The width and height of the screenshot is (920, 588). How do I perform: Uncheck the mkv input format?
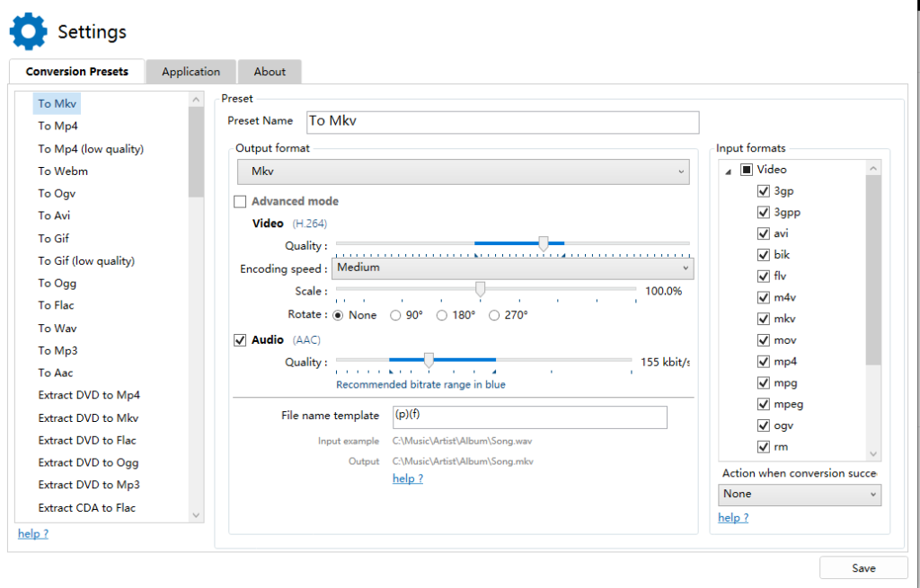(764, 319)
